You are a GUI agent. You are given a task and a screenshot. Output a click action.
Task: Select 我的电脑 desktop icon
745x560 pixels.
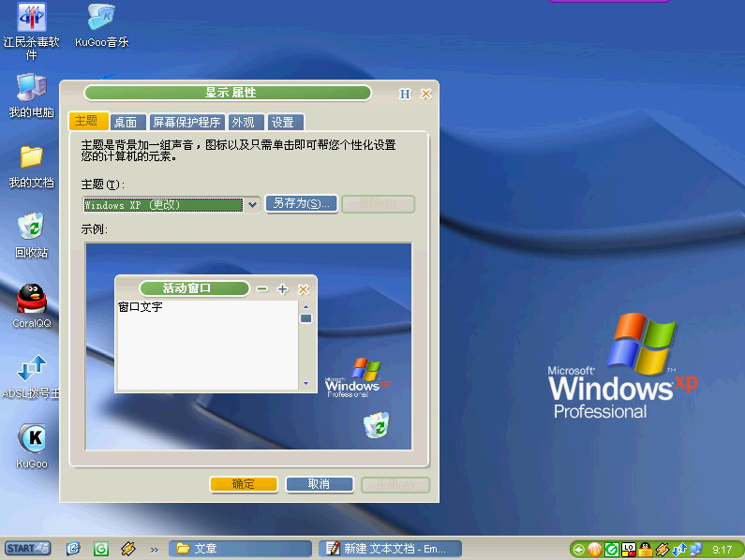[x=31, y=88]
